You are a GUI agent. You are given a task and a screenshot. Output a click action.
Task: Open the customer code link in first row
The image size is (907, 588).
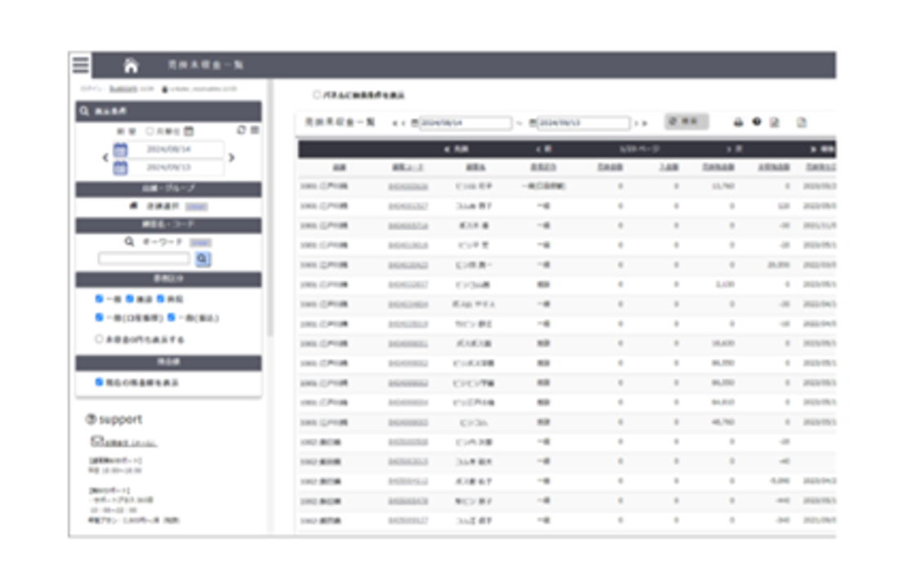[x=408, y=186]
